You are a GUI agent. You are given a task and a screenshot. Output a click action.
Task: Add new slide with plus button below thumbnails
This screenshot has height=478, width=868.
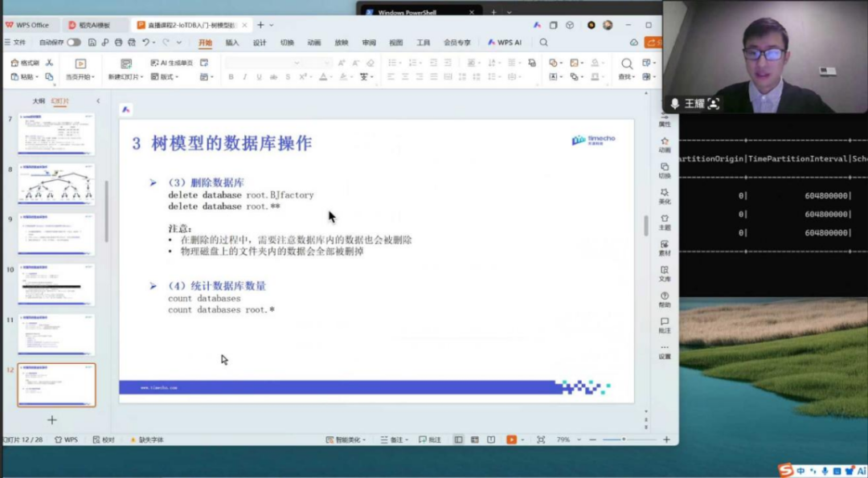(52, 420)
